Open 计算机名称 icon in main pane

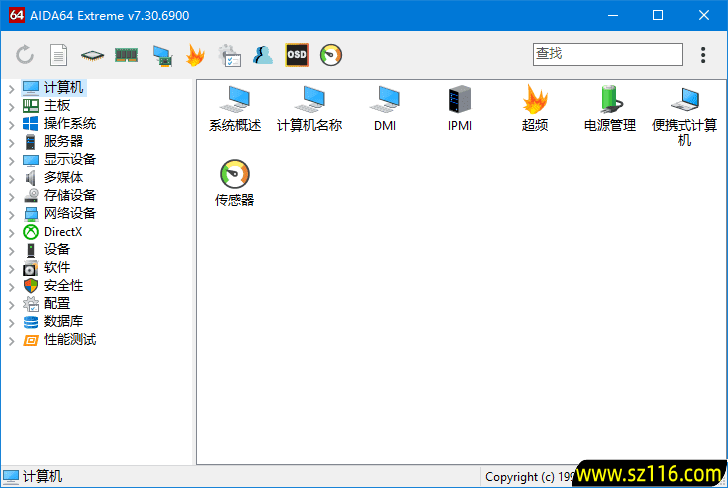[x=310, y=109]
